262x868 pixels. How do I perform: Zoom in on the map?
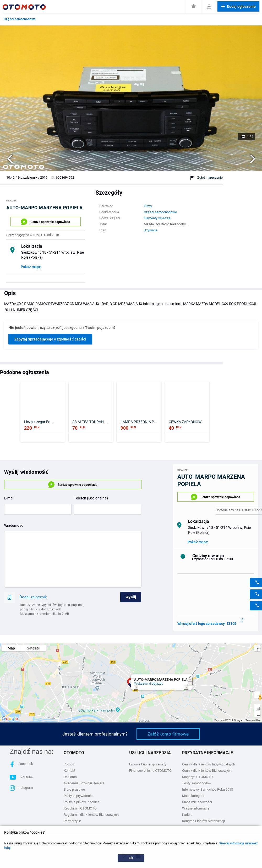[x=259, y=709]
